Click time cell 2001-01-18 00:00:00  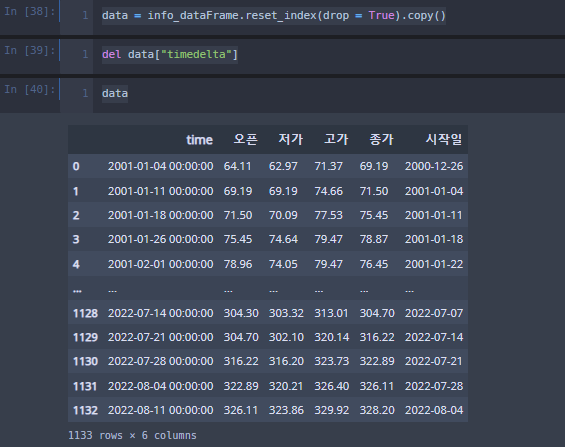[160, 215]
